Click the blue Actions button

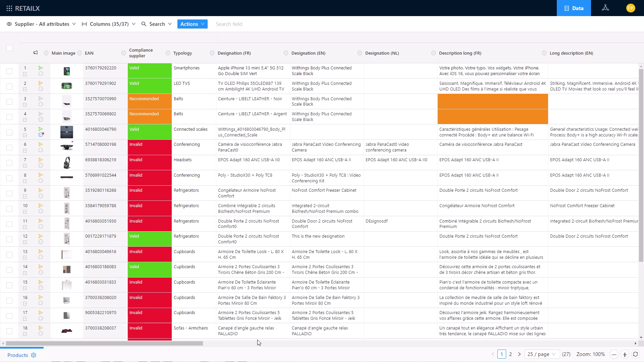(x=192, y=24)
